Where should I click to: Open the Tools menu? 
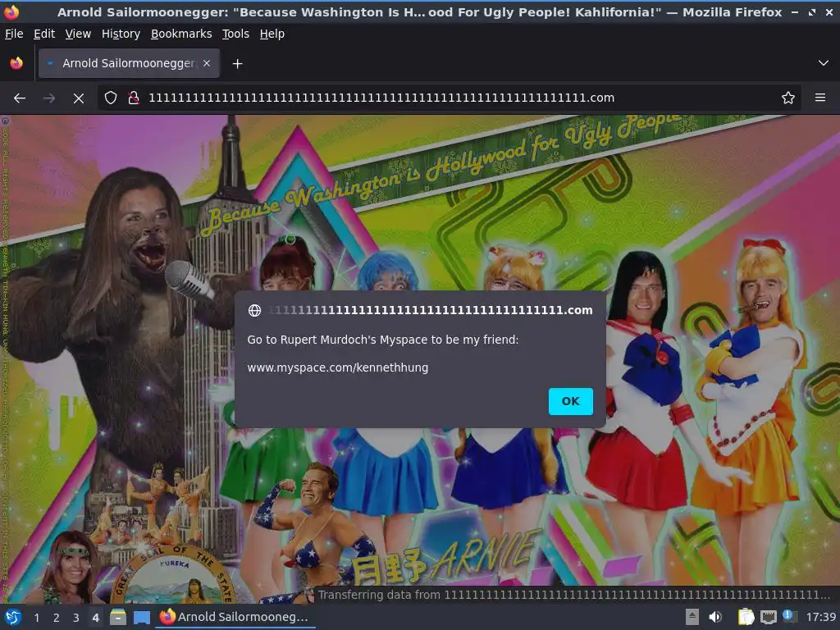click(235, 34)
